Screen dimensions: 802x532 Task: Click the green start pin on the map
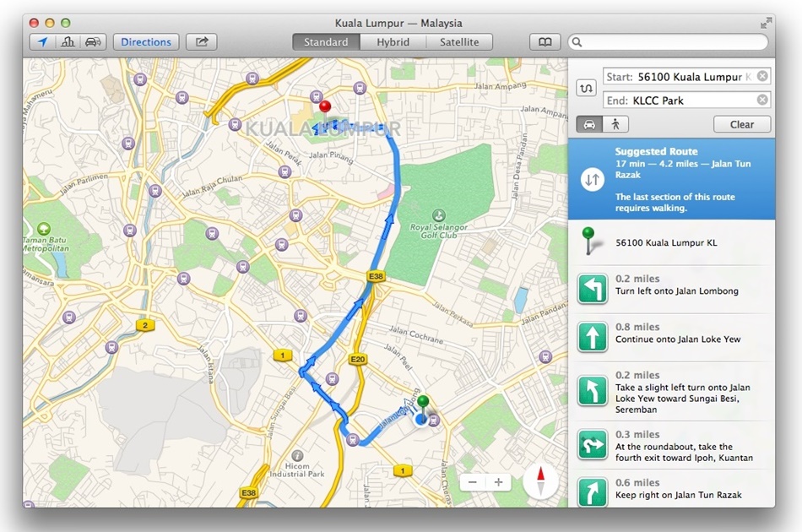tap(423, 402)
